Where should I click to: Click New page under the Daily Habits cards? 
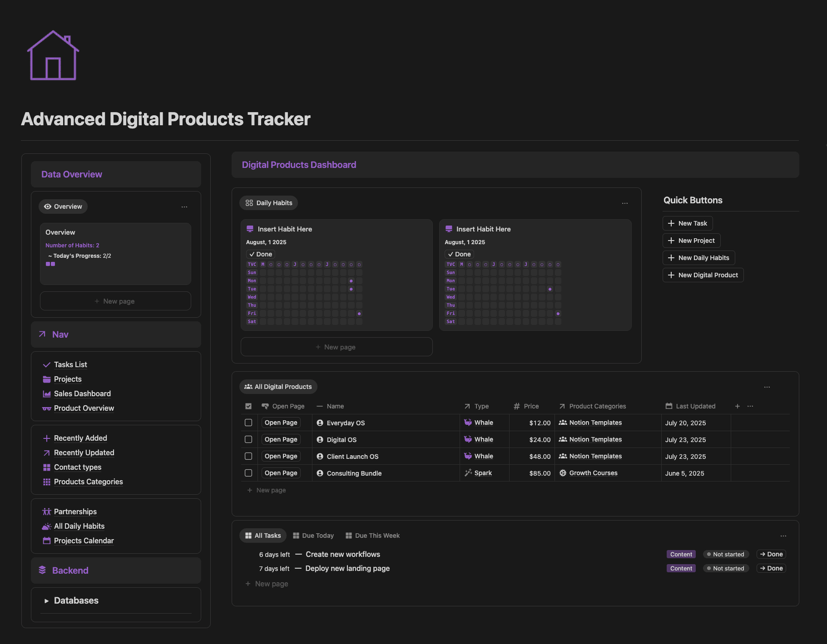(x=336, y=346)
